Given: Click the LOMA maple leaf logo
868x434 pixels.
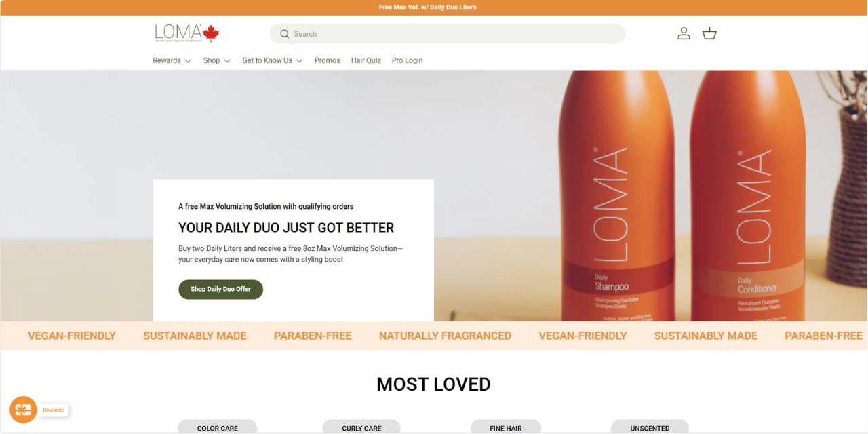Looking at the screenshot, I should pyautogui.click(x=186, y=33).
